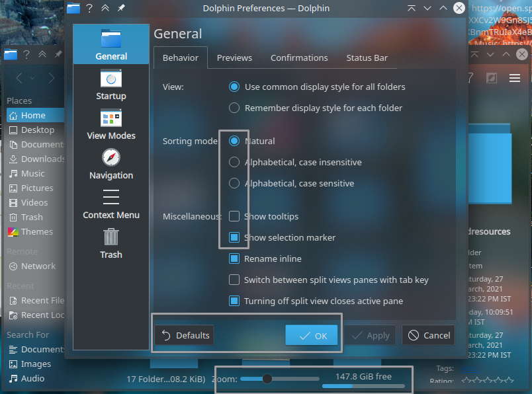Viewport: 532px width, 394px height.
Task: Open Desktop in Places panel
Action: click(35, 130)
